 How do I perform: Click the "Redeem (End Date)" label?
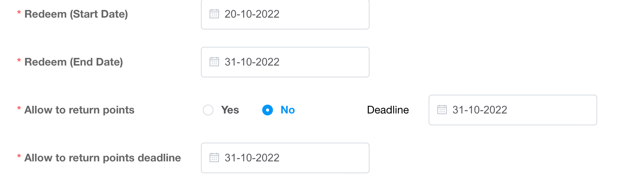74,62
